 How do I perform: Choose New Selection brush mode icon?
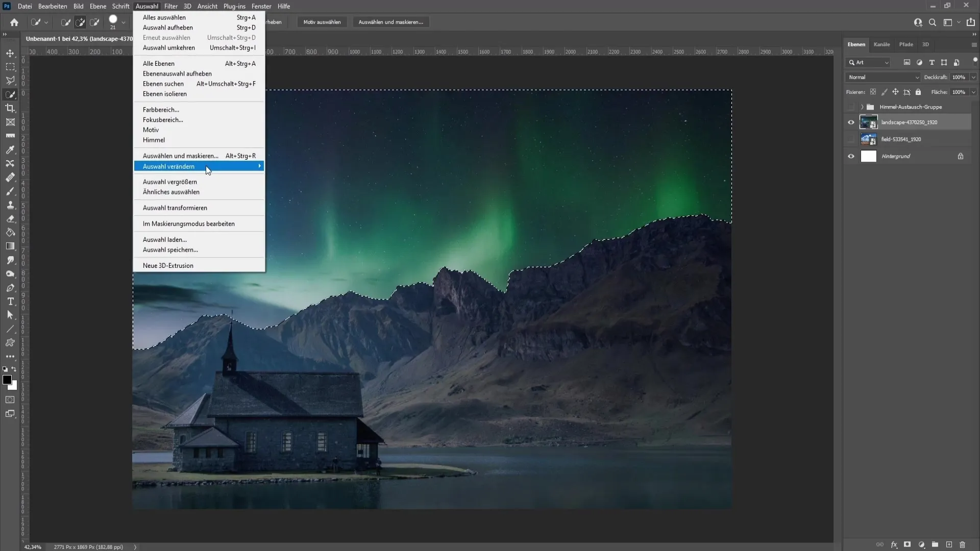(x=66, y=22)
